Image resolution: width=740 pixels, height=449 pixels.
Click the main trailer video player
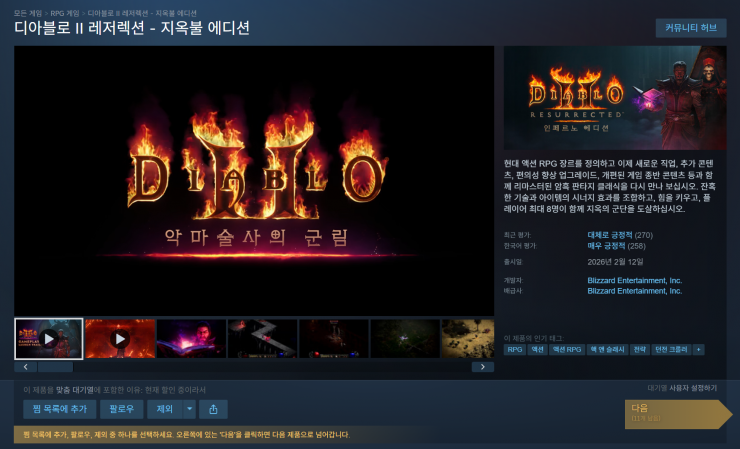pyautogui.click(x=254, y=181)
